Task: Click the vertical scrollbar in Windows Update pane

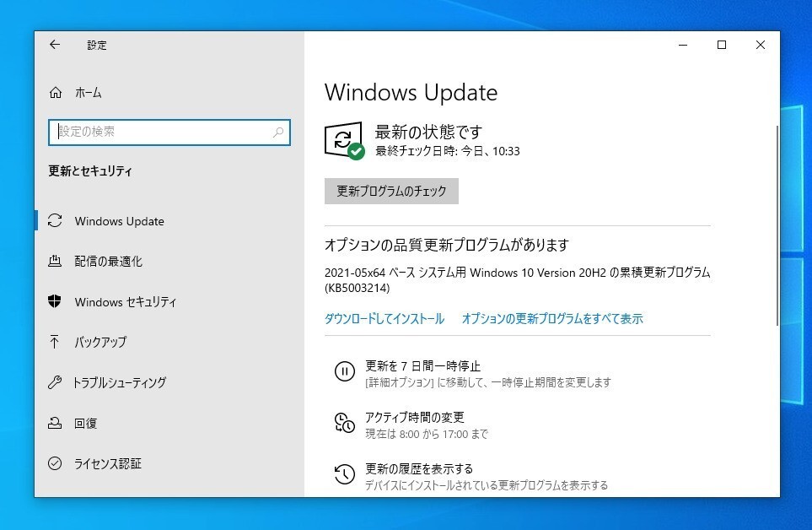Action: [777, 225]
